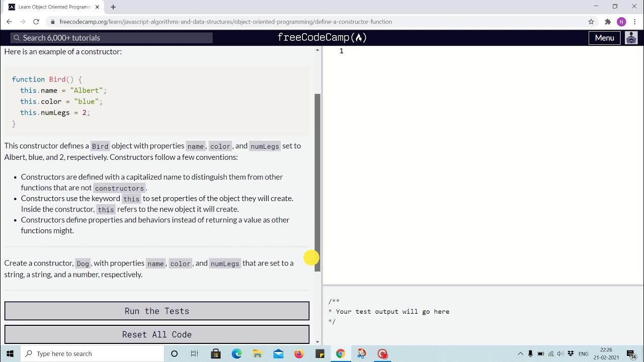Click 'function Bird() {' in the code example
The height and width of the screenshot is (362, 644).
(47, 79)
